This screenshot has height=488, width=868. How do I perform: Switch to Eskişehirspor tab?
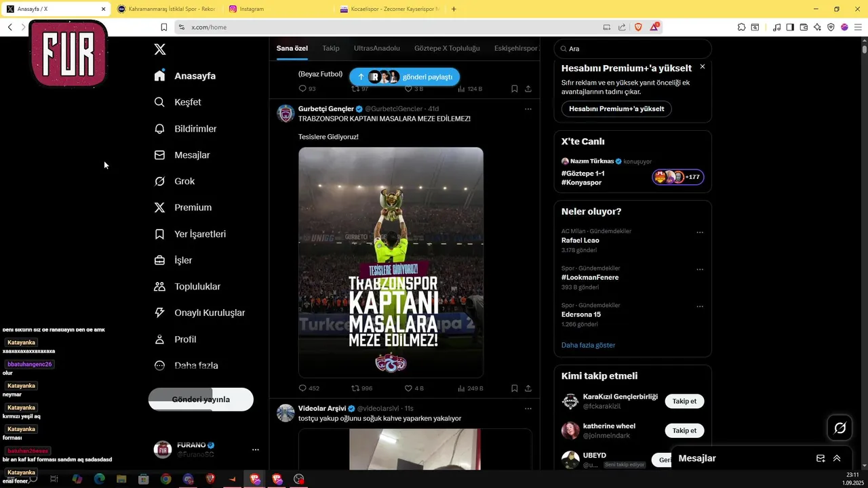click(516, 49)
